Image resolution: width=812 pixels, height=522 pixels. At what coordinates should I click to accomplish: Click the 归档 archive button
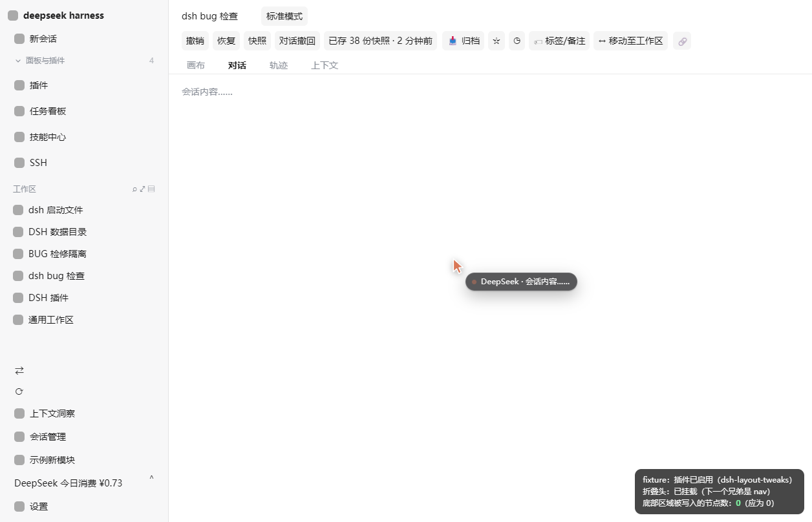click(464, 41)
